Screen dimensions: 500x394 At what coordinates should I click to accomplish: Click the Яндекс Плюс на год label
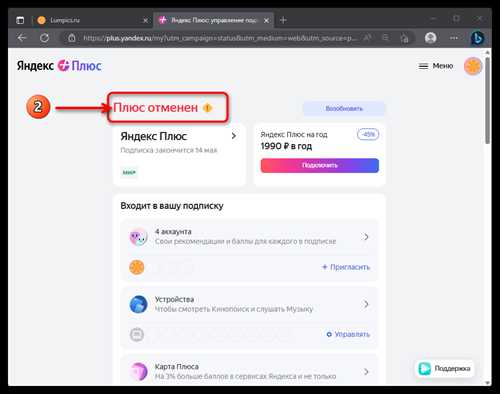(294, 135)
